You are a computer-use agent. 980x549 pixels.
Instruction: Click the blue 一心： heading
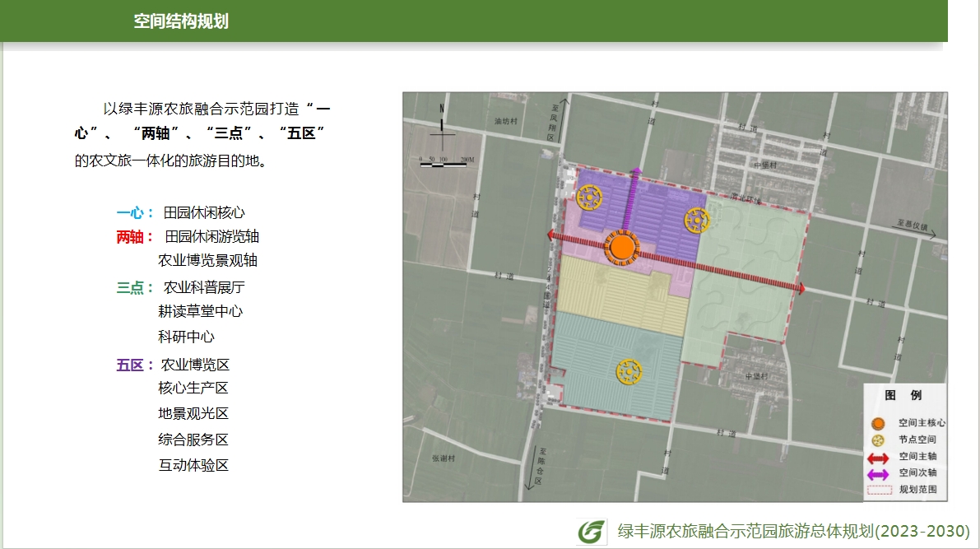[x=135, y=213]
